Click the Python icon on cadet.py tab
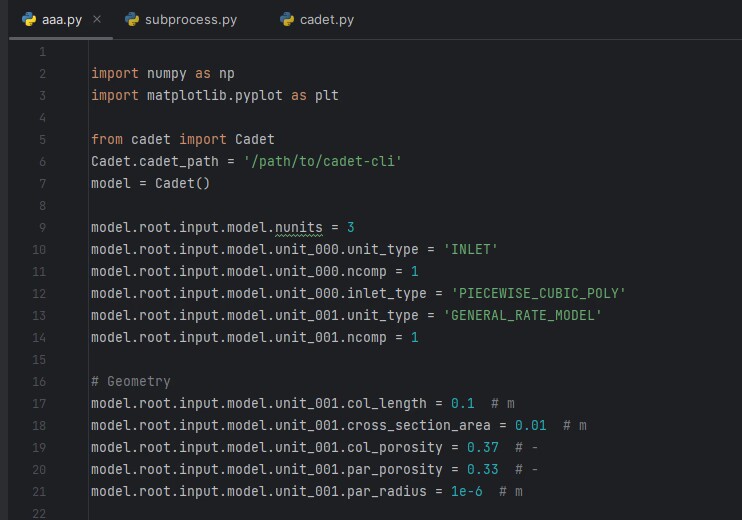The height and width of the screenshot is (520, 742). click(287, 19)
